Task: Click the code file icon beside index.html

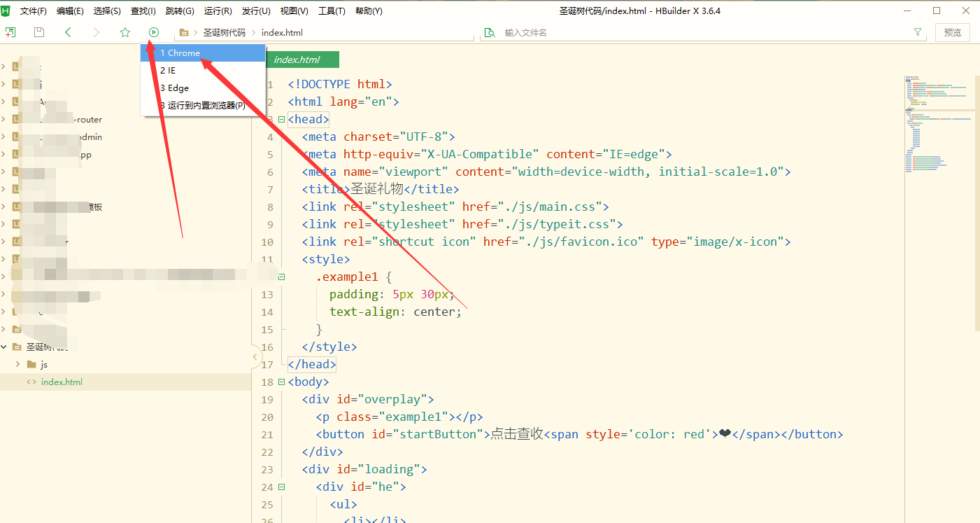Action: 31,382
